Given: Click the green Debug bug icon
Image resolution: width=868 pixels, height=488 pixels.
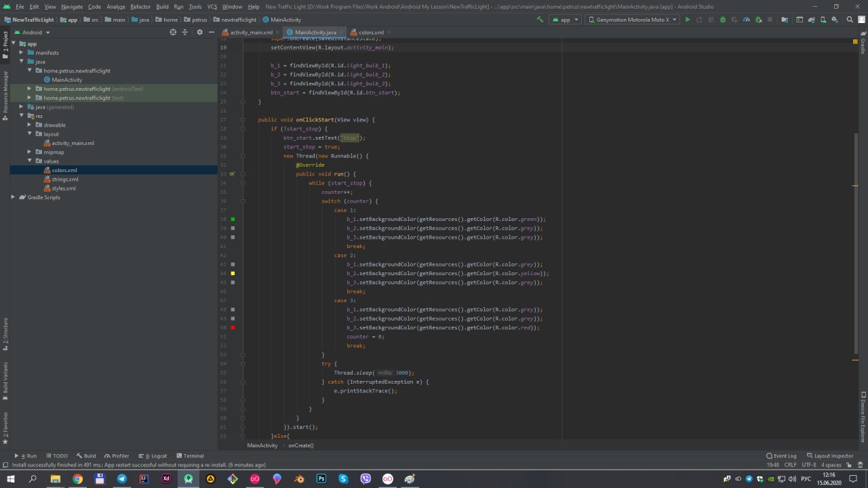Looking at the screenshot, I should 722,20.
